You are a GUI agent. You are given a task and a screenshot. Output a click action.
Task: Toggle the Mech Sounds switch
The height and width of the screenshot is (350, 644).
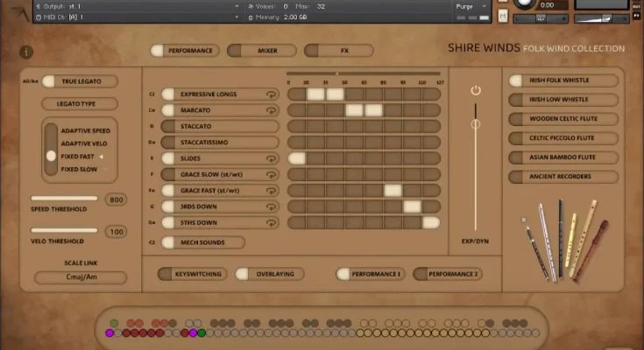point(168,242)
